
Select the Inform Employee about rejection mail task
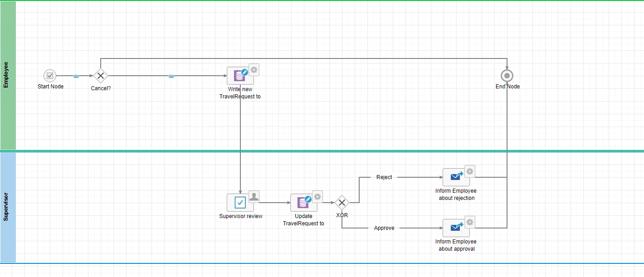coord(456,177)
